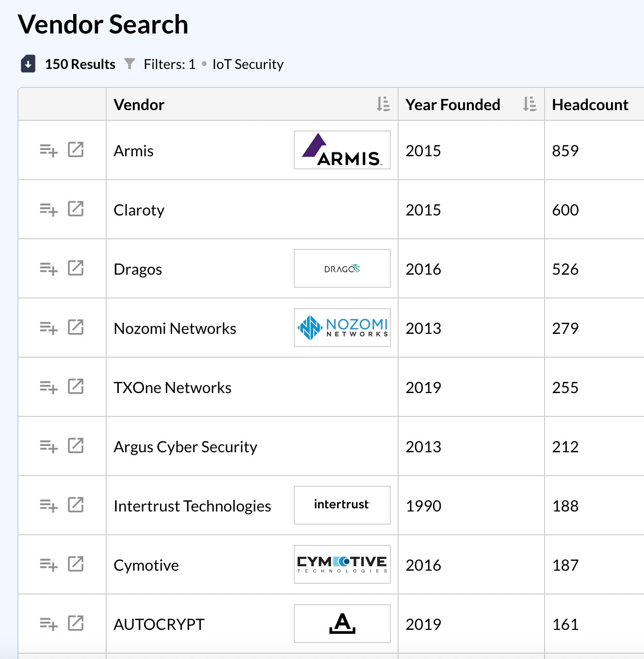Open Nozomi Networks external link icon

point(76,327)
